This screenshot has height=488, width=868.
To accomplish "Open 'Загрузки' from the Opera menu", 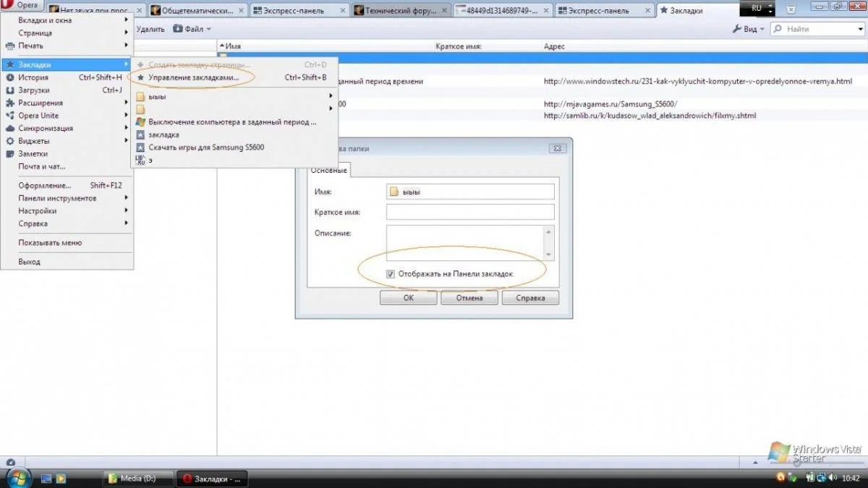I will 67,90.
